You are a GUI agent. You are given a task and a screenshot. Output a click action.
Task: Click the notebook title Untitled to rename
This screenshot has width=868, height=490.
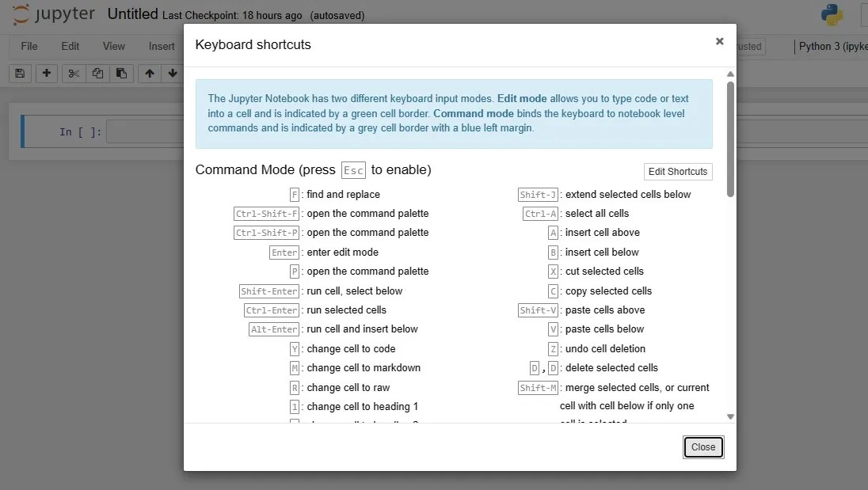coord(131,13)
